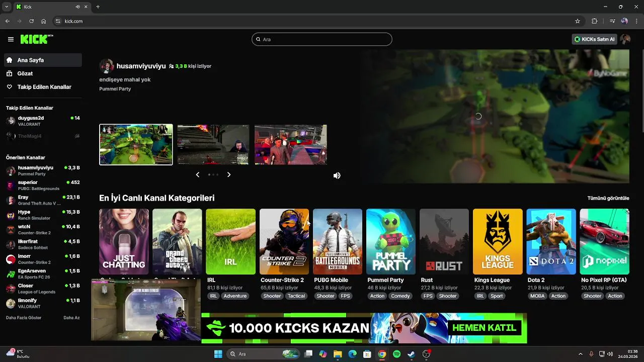
Task: Open the Counter-Strike 2 category card
Action: (x=284, y=241)
